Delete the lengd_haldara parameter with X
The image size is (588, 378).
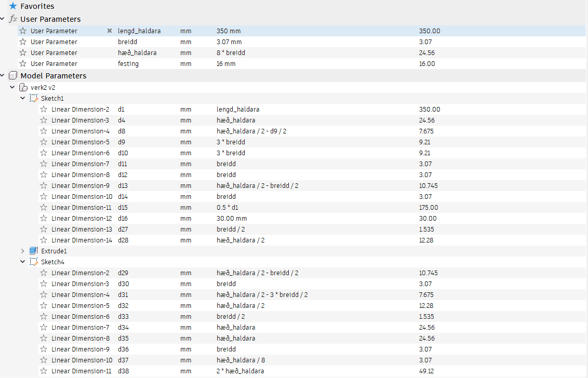pyautogui.click(x=110, y=31)
